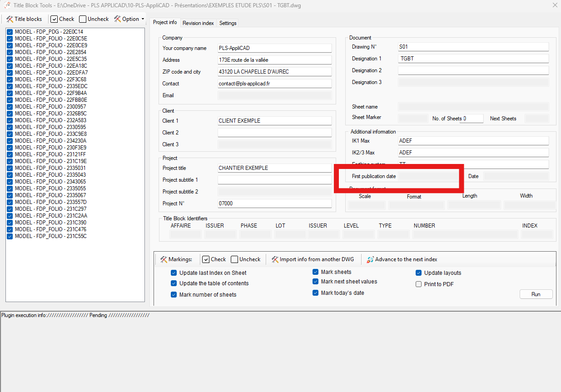561x392 pixels.
Task: Open the Option dropdown arrow
Action: [142, 19]
